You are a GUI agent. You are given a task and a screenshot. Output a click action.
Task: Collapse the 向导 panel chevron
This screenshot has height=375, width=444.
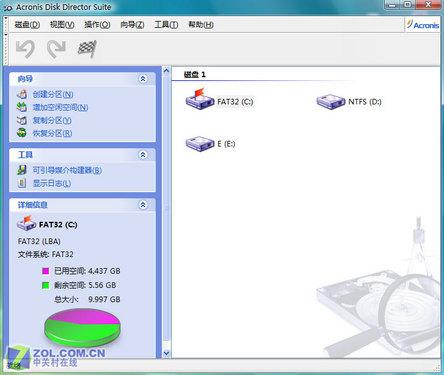click(143, 79)
